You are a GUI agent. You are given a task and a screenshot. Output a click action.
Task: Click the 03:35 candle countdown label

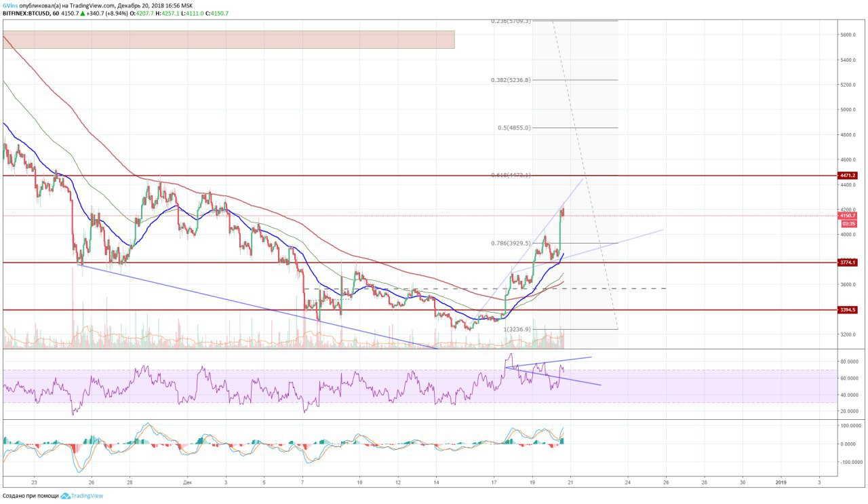click(848, 223)
